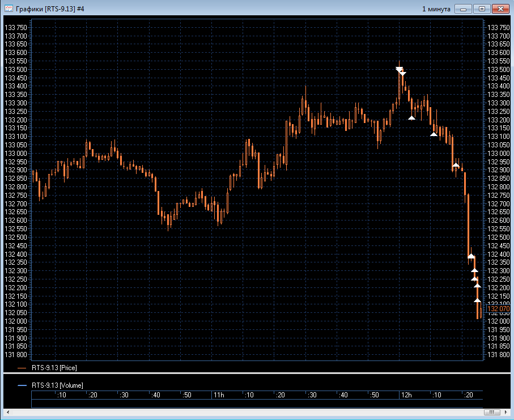Click the '11h' time axis label
The width and height of the screenshot is (514, 420).
tap(219, 395)
